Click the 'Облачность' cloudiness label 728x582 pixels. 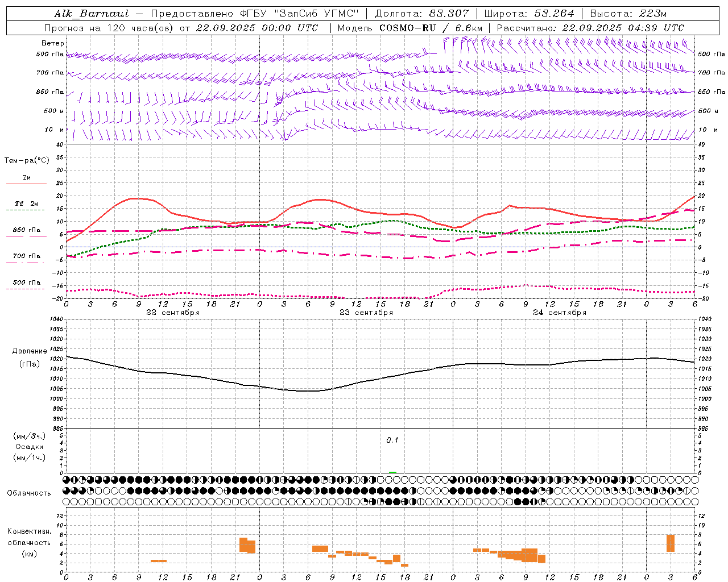tap(29, 493)
